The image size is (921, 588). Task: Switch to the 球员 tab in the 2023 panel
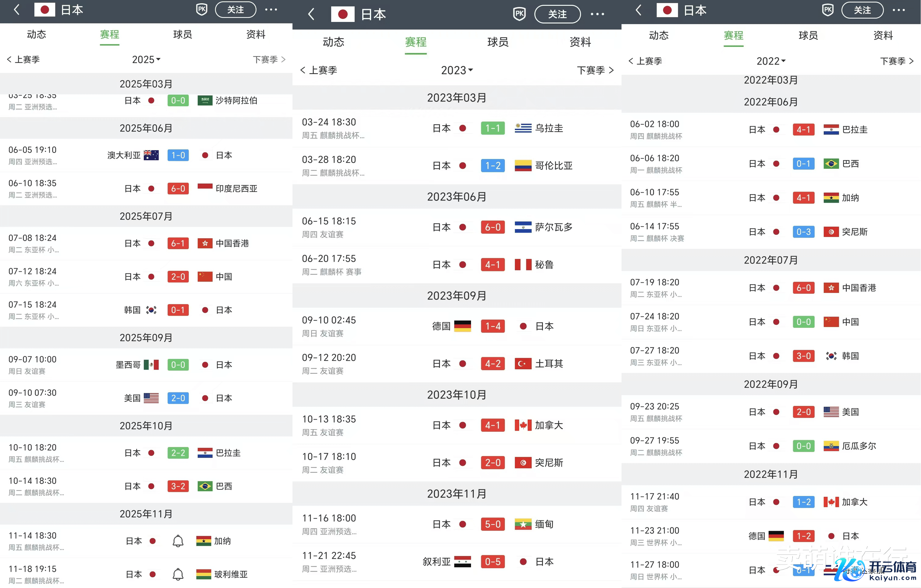click(498, 42)
